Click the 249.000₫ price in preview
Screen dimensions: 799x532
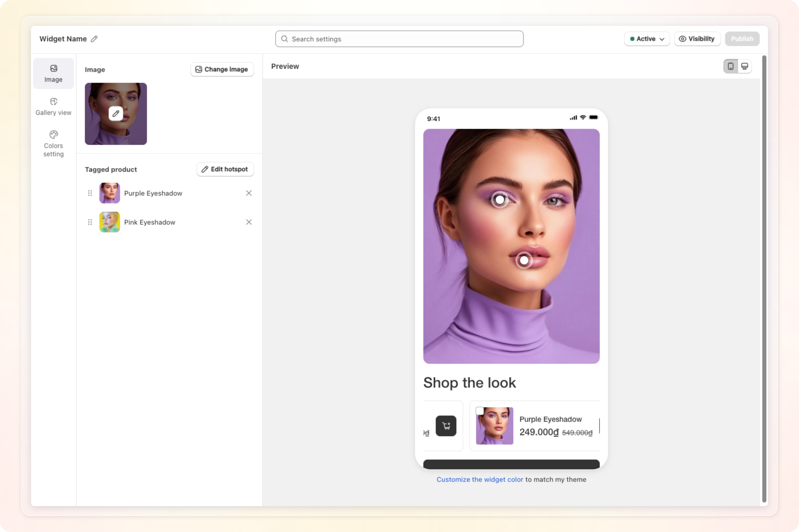click(x=539, y=432)
